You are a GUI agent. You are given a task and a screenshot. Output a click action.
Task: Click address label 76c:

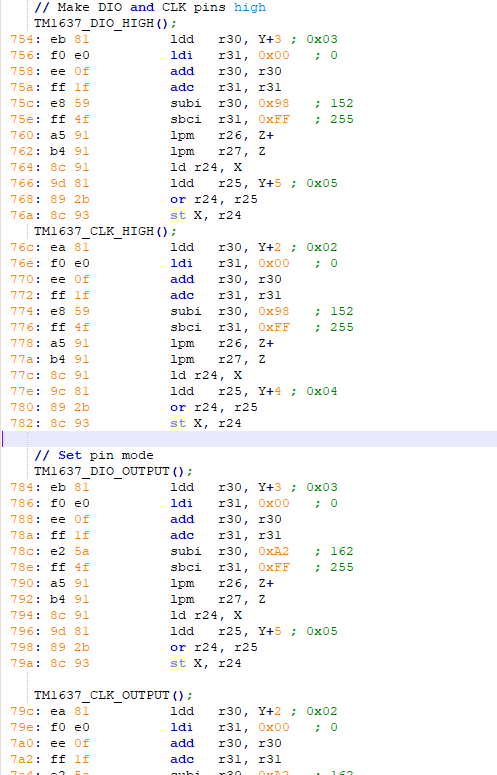(26, 247)
